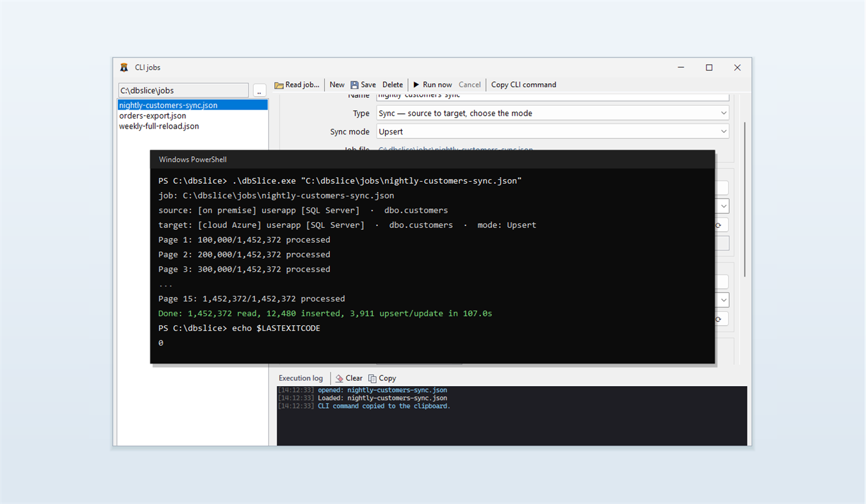The width and height of the screenshot is (866, 504).
Task: Click the green 'Done: 1,452,372 read' summary line
Action: pyautogui.click(x=325, y=313)
